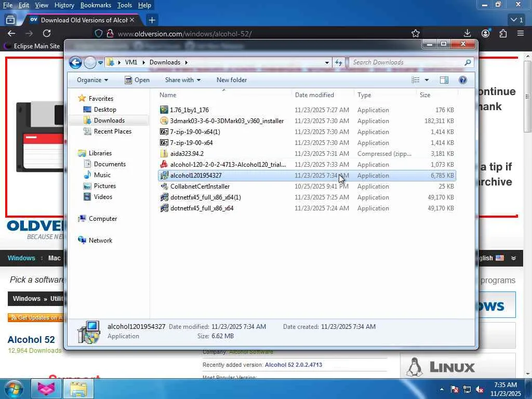Viewport: 532px width, 399px height.
Task: Open a new browser tab
Action: point(152,20)
